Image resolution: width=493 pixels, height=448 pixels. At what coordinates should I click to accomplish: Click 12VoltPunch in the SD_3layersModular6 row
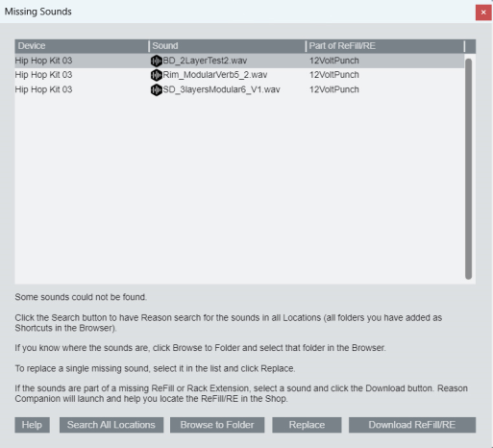coord(333,89)
